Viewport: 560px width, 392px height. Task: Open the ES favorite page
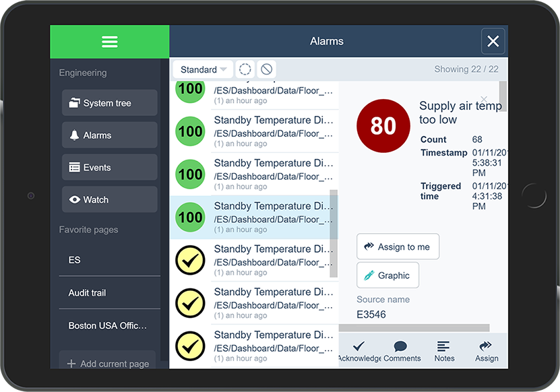coord(110,260)
